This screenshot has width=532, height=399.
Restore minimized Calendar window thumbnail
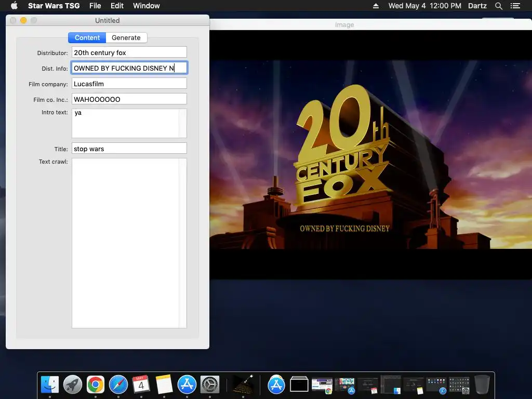click(367, 385)
